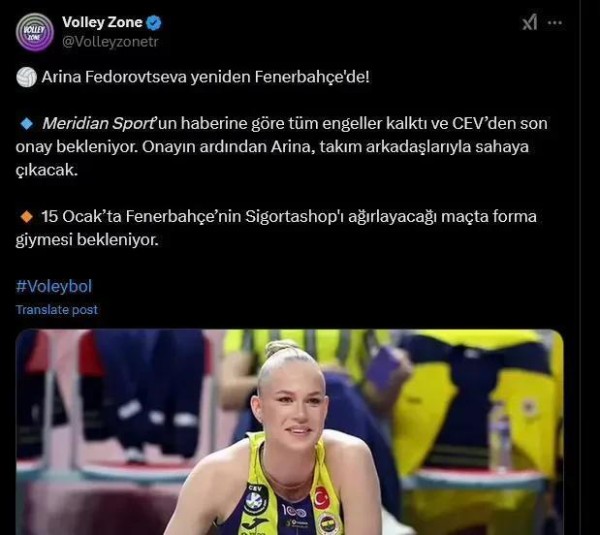This screenshot has width=600, height=535.
Task: Click the player's hair bun in photo
Action: pyautogui.click(x=282, y=347)
